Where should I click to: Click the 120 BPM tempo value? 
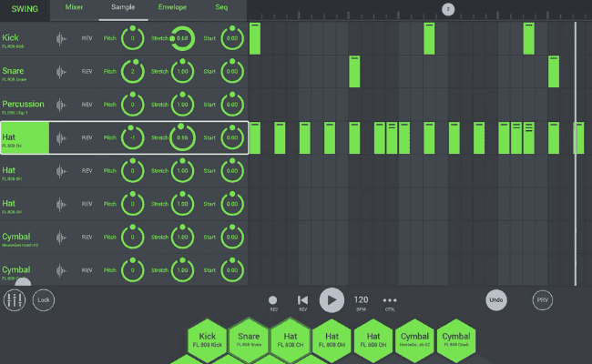(361, 300)
